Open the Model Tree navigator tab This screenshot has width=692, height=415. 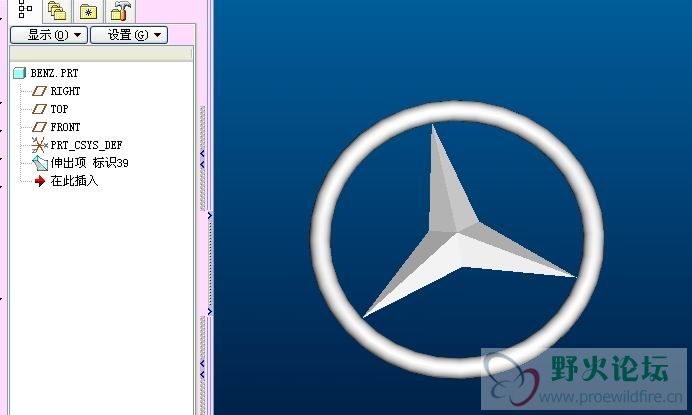pyautogui.click(x=25, y=9)
